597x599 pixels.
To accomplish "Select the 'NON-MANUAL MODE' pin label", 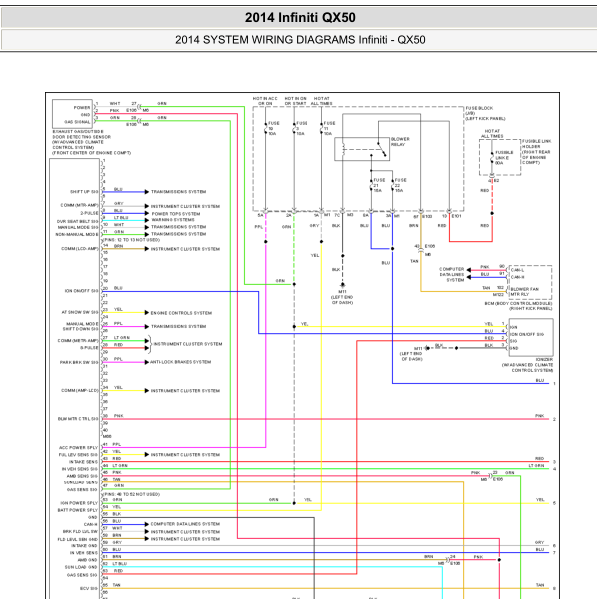I will tap(77, 235).
